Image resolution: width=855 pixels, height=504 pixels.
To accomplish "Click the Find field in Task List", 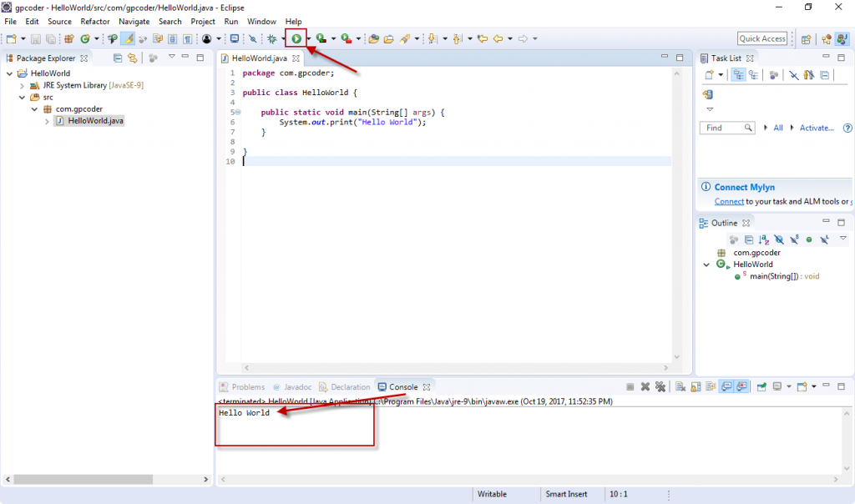I will click(727, 128).
